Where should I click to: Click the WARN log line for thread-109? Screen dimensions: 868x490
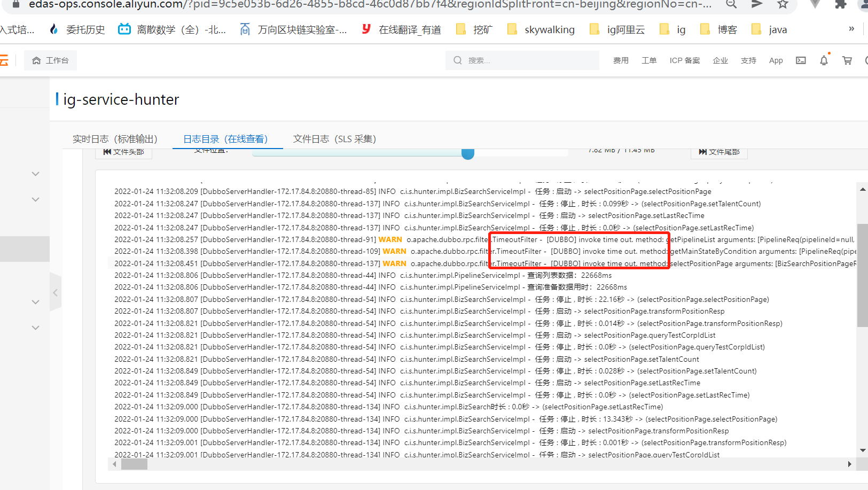484,251
